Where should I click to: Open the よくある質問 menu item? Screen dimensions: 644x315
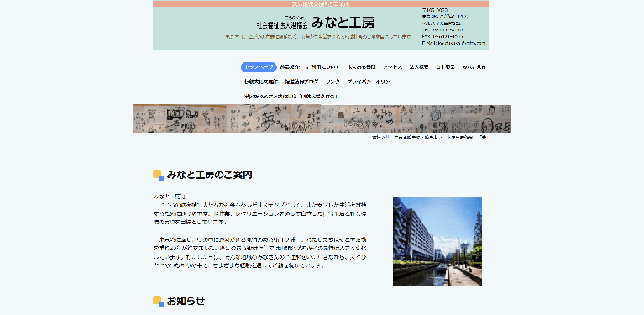tap(361, 67)
